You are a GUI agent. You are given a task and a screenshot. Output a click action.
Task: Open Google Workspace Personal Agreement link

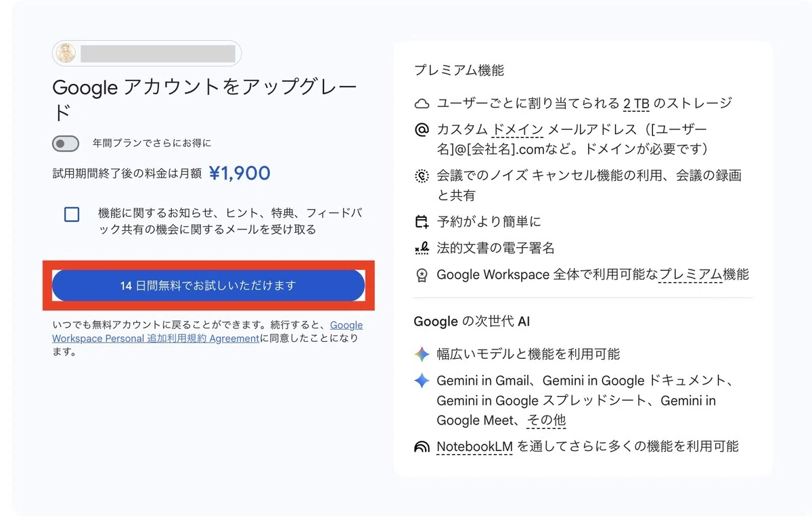click(x=207, y=332)
